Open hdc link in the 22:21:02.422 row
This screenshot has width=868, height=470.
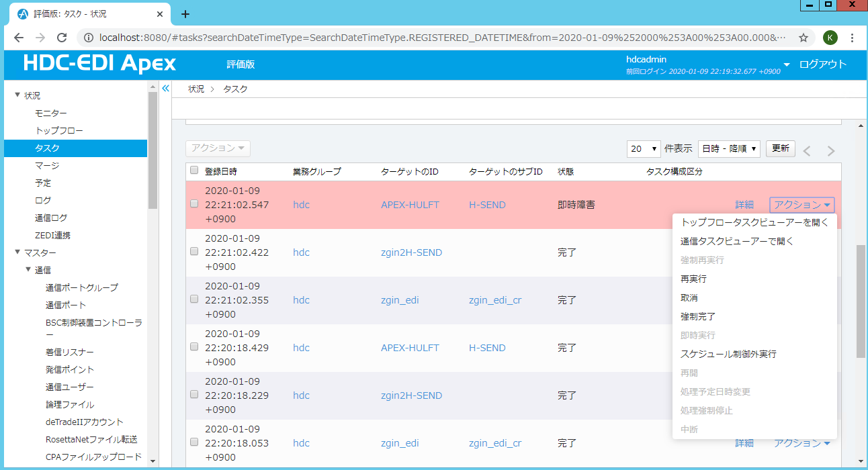[x=302, y=252]
